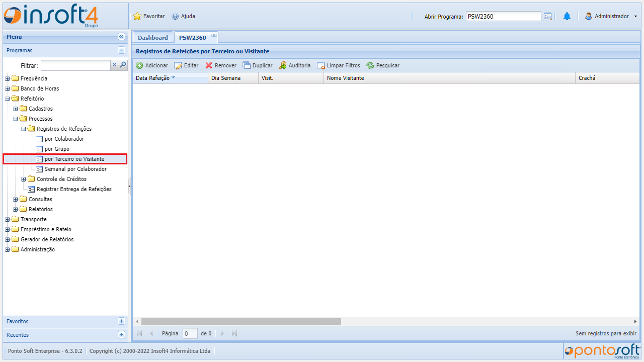Click the Limpar Filtros icon
This screenshot has width=644, height=362.
click(321, 65)
